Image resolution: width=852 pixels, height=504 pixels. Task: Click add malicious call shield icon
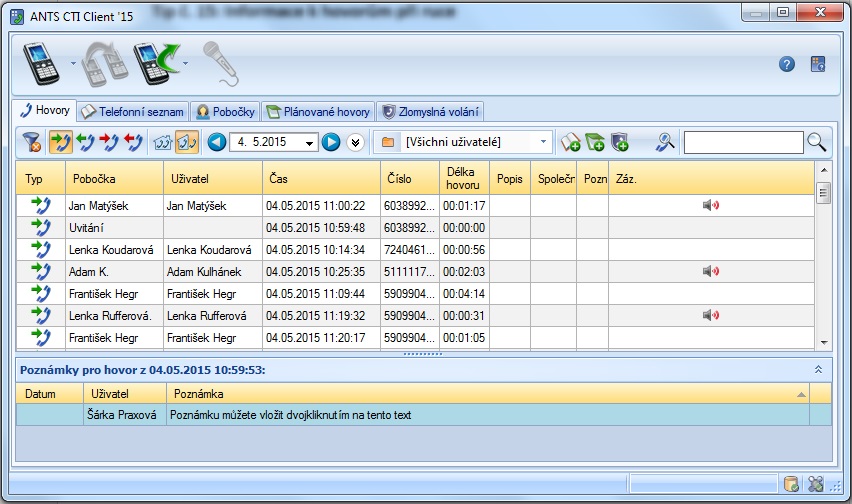click(619, 142)
